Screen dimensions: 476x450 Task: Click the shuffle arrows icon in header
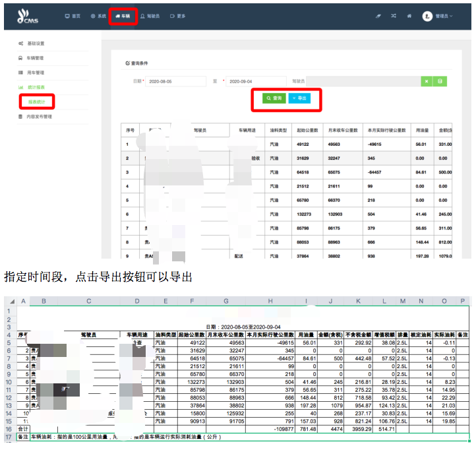[x=394, y=16]
